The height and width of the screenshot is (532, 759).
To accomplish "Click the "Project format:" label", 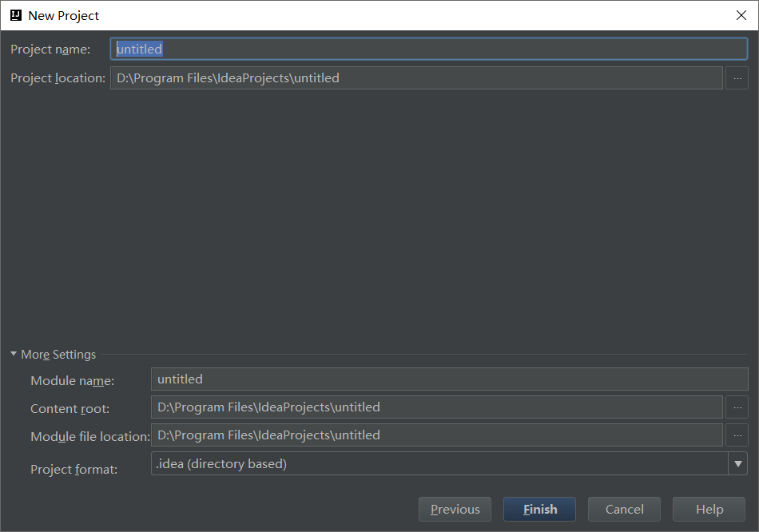I will [x=74, y=469].
